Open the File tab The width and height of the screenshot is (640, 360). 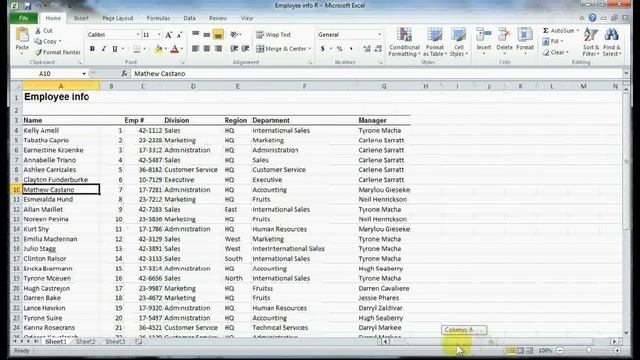[x=24, y=18]
